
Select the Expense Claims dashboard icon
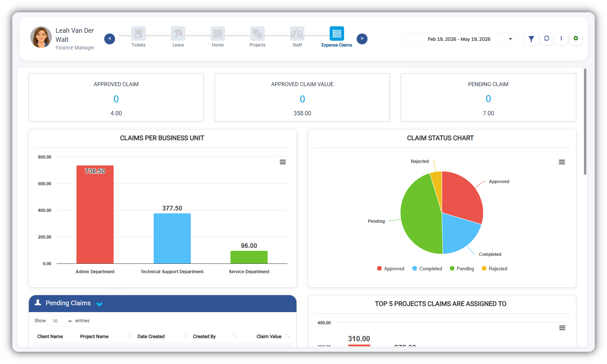[x=337, y=34]
